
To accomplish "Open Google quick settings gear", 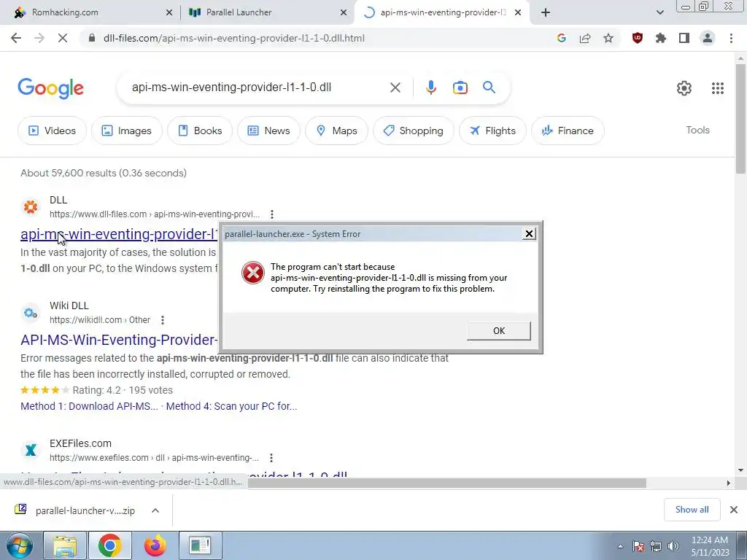I will [684, 88].
